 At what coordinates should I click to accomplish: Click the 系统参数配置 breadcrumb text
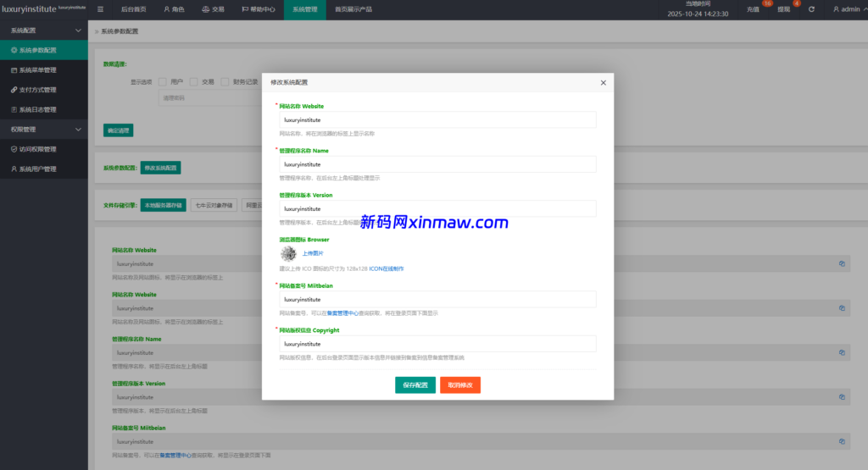pos(120,31)
